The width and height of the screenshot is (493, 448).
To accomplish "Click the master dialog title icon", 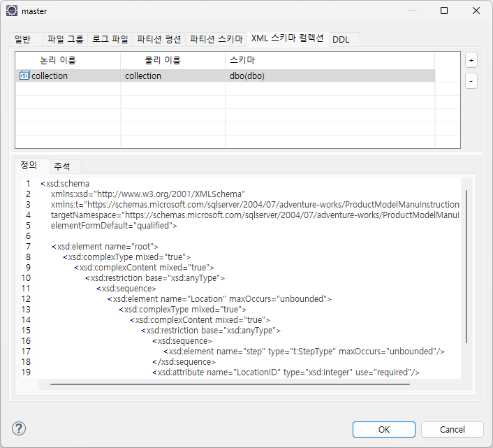I will pyautogui.click(x=12, y=11).
